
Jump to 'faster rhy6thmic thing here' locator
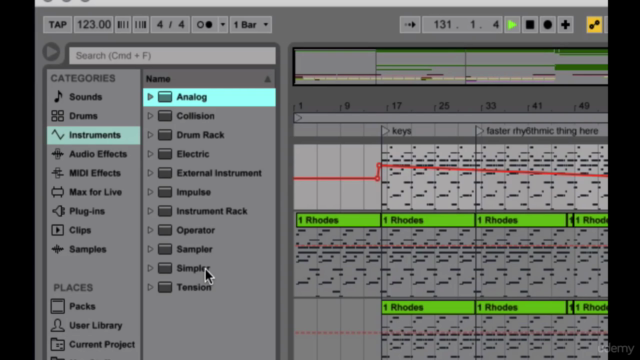[480, 131]
